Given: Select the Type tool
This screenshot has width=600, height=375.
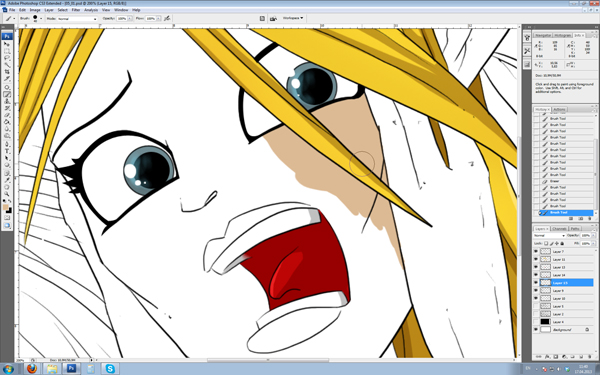Looking at the screenshot, I should pos(7,152).
